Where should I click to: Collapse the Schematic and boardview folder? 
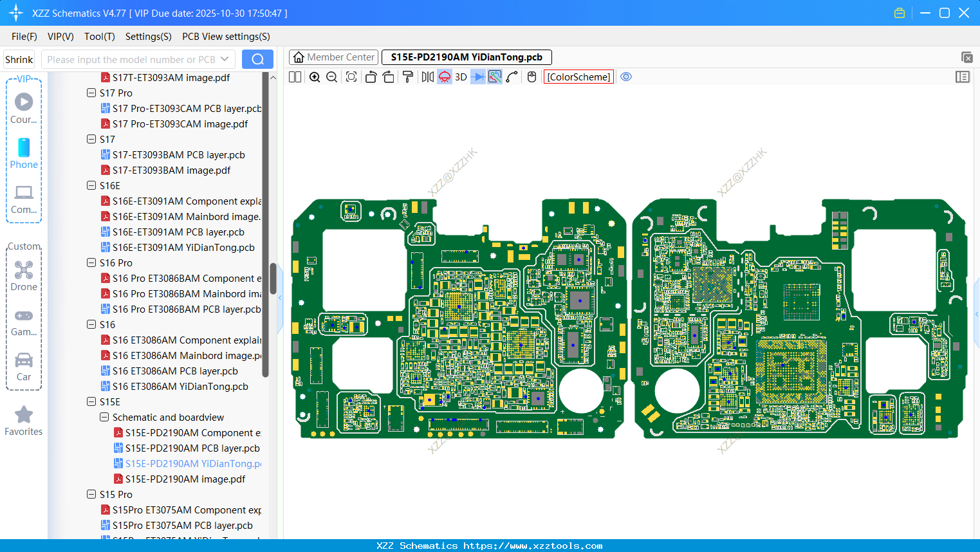point(104,417)
